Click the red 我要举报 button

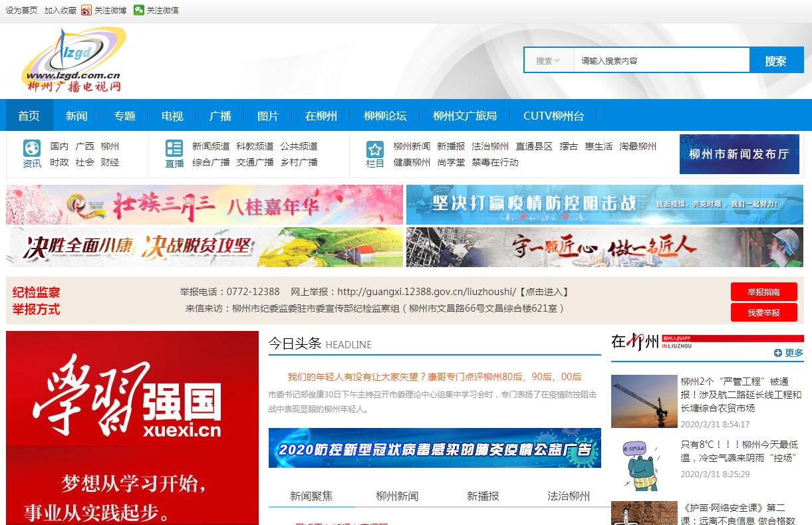763,312
